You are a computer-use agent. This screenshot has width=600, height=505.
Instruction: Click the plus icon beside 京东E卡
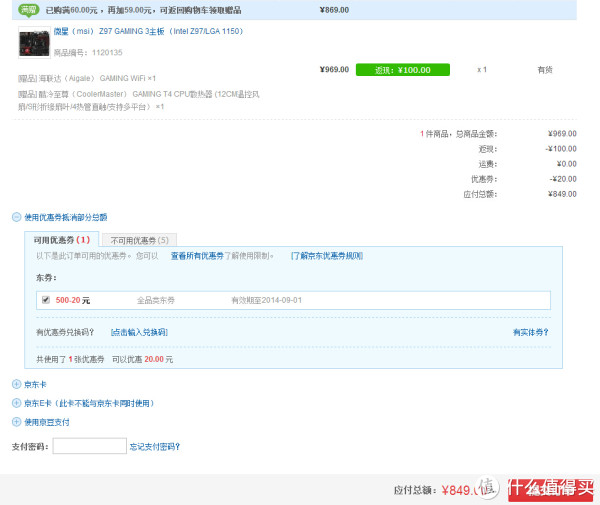point(16,403)
